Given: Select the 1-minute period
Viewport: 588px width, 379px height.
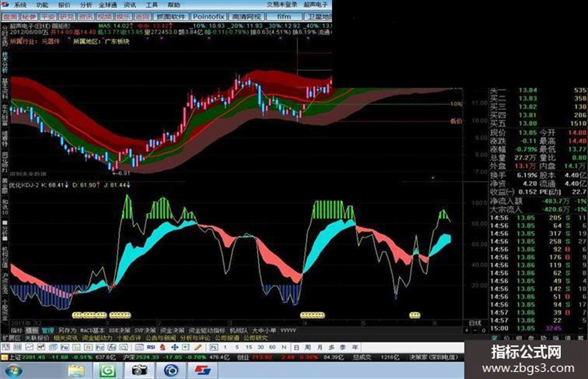Looking at the screenshot, I should pos(225,347).
